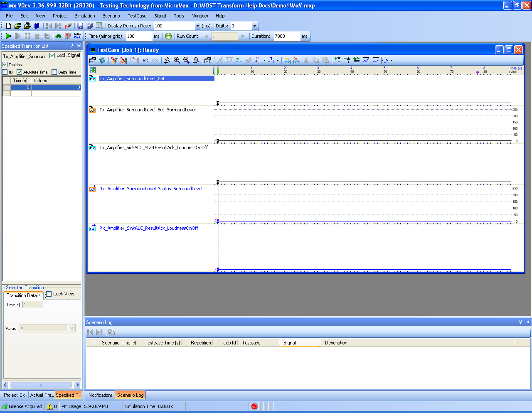Screen dimensions: 532x413
Task: Undo the last action in TestCase toolbar
Action: tap(145, 60)
